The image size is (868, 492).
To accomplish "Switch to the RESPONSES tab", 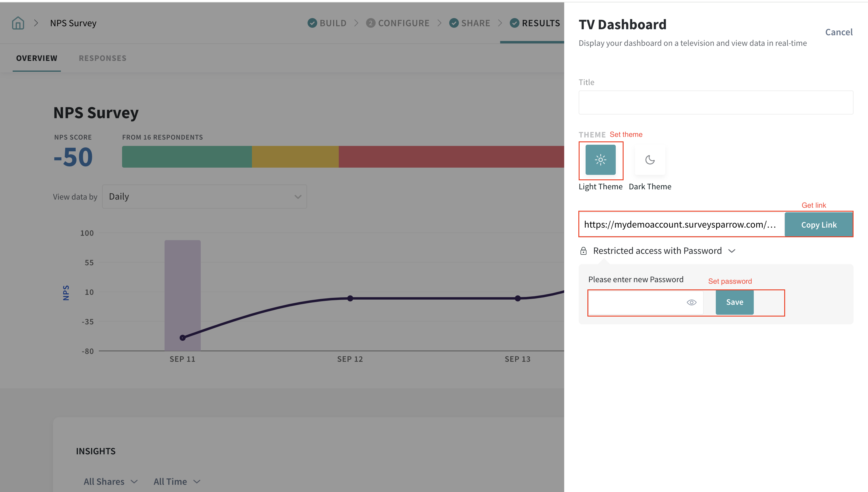I will tap(102, 58).
